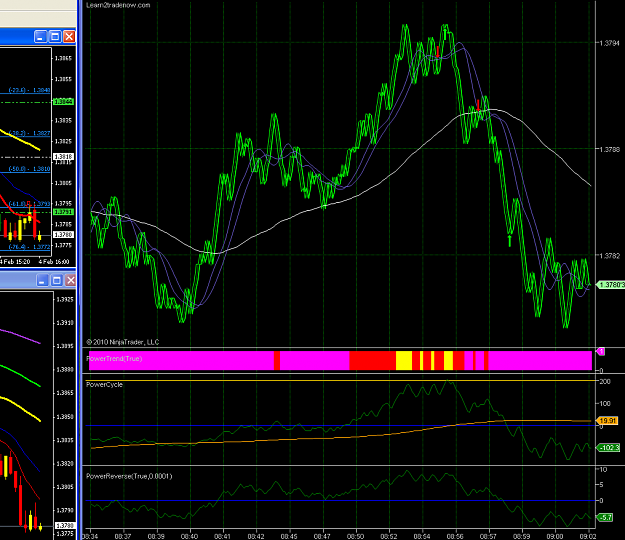
Task: Click the 5 level on PowerReverse axis
Action: click(601, 485)
